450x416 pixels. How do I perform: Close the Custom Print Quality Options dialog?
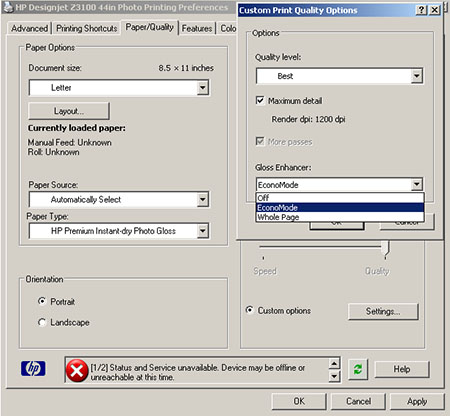(434, 10)
